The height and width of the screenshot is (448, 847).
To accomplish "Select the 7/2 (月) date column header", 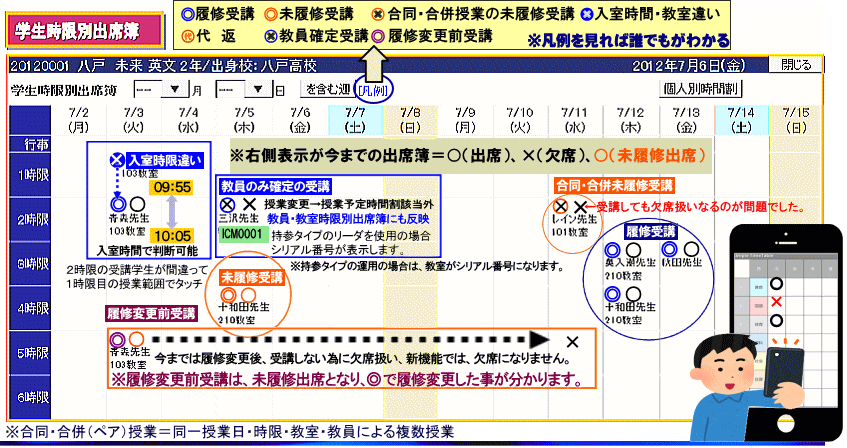I will pos(79,120).
